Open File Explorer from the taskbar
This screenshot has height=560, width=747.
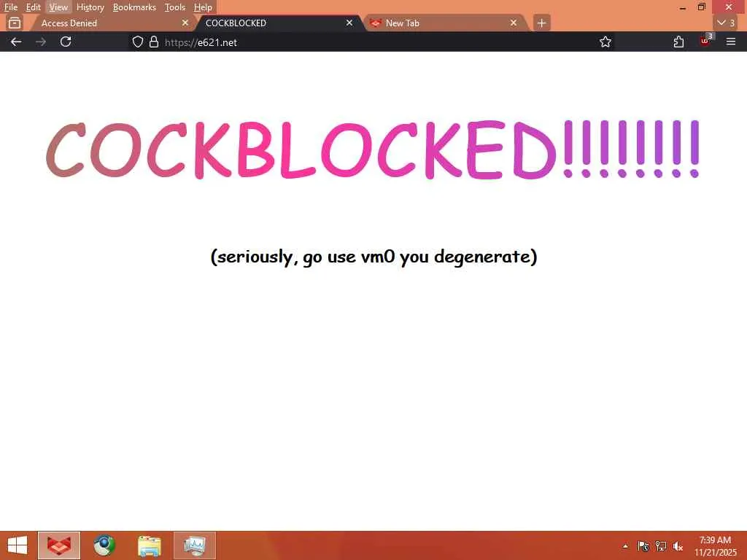pos(150,545)
